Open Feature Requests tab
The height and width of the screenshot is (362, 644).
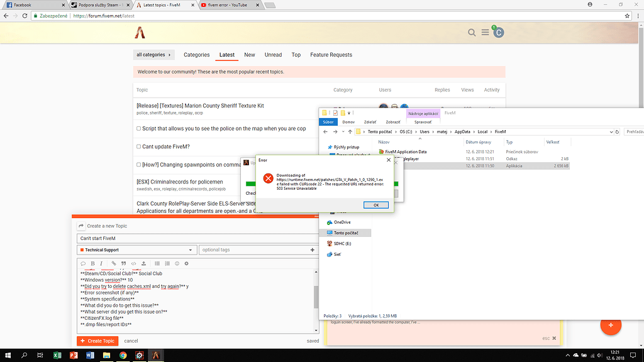[331, 55]
